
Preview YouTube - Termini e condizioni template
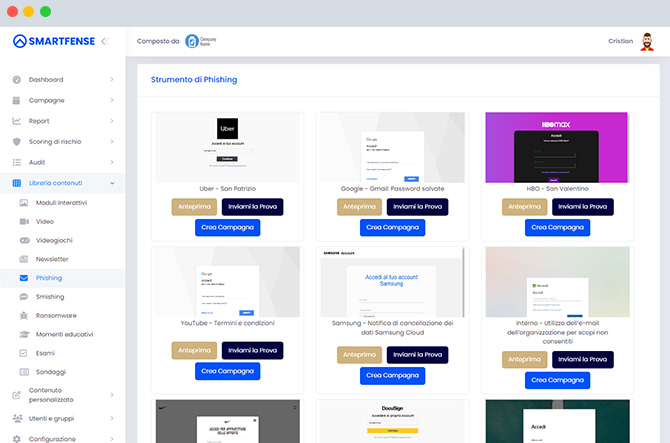[x=194, y=351]
